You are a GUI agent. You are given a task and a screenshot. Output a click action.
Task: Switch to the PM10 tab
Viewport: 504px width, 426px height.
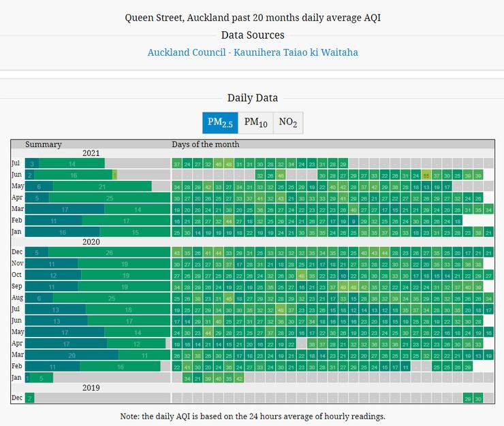(x=255, y=122)
